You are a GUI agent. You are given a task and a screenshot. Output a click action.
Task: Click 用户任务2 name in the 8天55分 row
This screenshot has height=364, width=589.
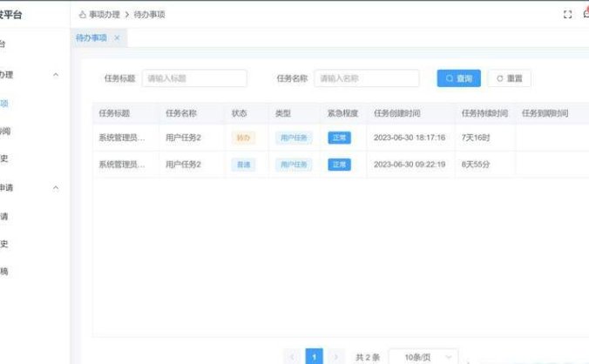[x=183, y=165]
